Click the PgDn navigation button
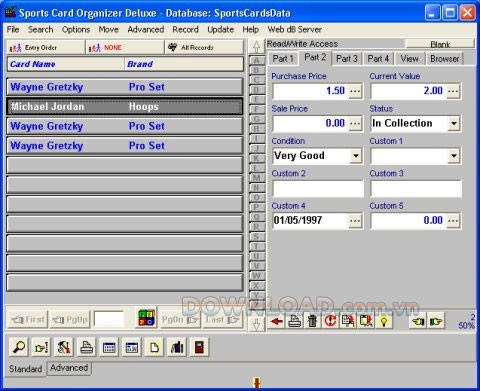This screenshot has width=480, height=391. (180, 320)
